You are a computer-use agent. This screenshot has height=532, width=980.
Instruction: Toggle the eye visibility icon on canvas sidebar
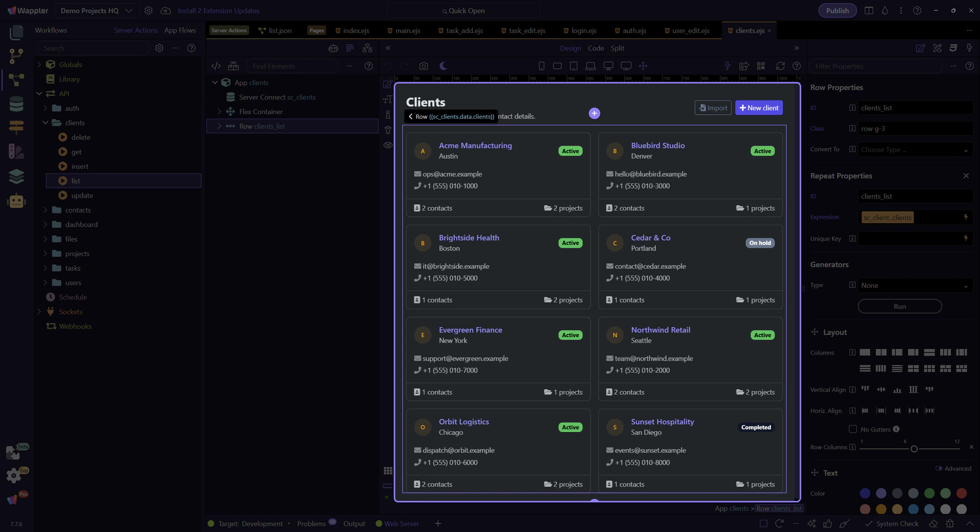point(388,145)
